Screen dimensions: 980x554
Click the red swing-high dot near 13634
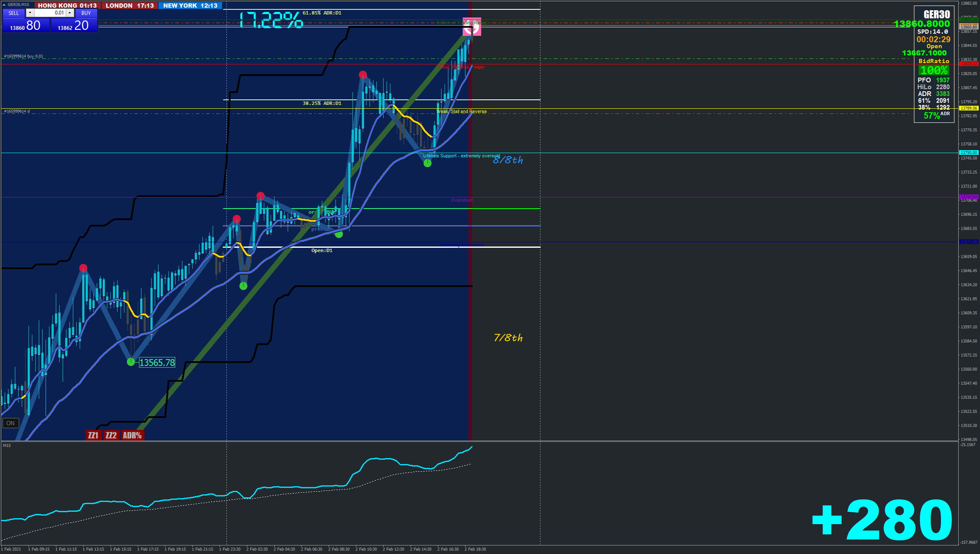(x=83, y=268)
